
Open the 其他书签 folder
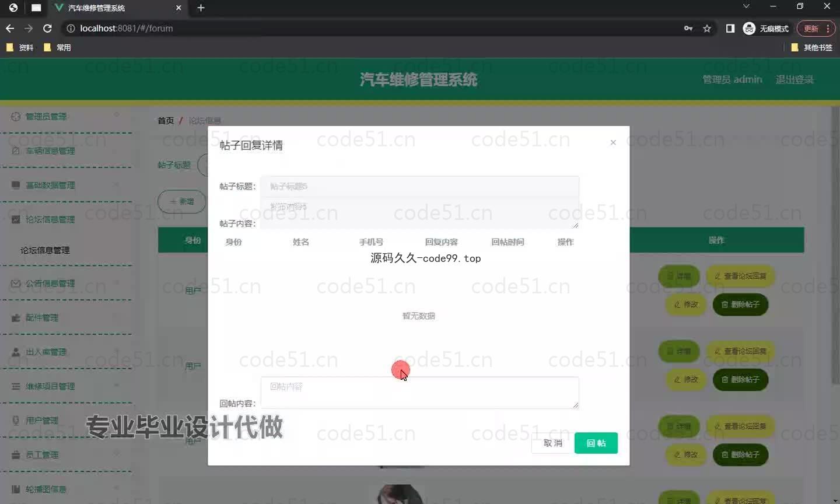click(x=811, y=47)
